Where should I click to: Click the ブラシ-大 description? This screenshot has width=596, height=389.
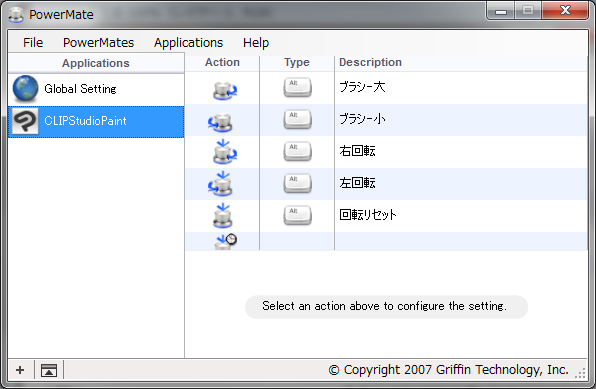click(362, 87)
